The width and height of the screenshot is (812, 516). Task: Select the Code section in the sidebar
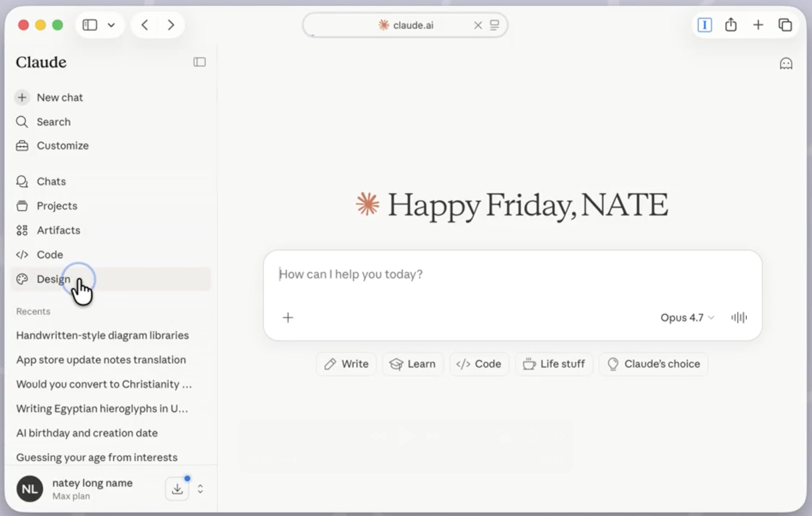click(x=49, y=254)
